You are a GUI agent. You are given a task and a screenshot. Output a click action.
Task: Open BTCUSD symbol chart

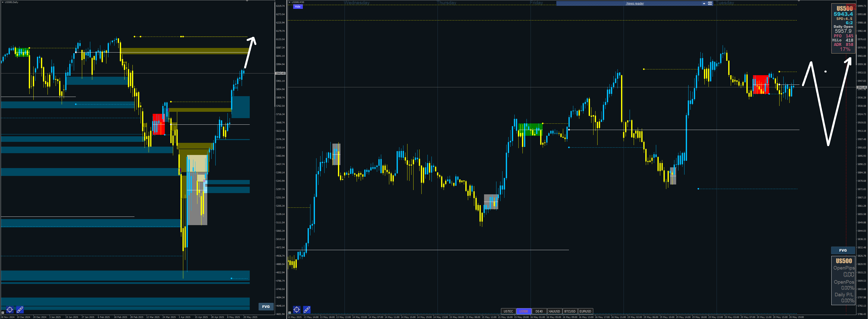click(x=570, y=311)
